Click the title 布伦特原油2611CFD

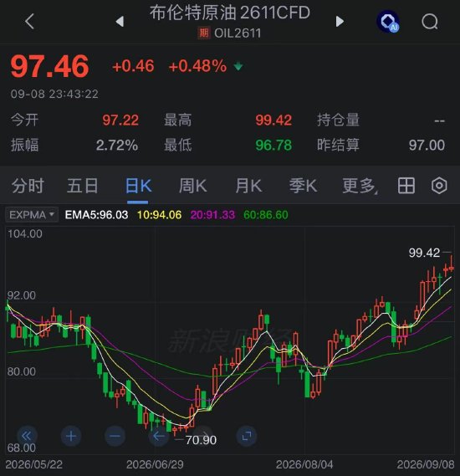click(x=230, y=13)
